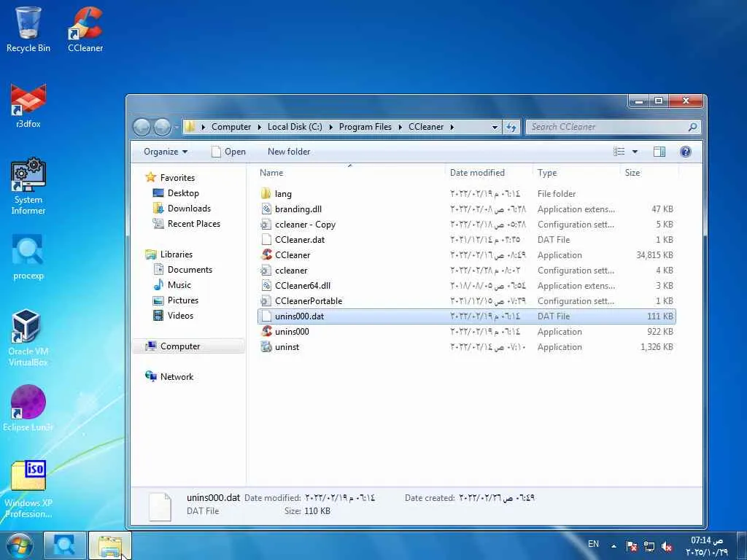Change view with the views icon
Screen dimensions: 747x560
click(619, 152)
